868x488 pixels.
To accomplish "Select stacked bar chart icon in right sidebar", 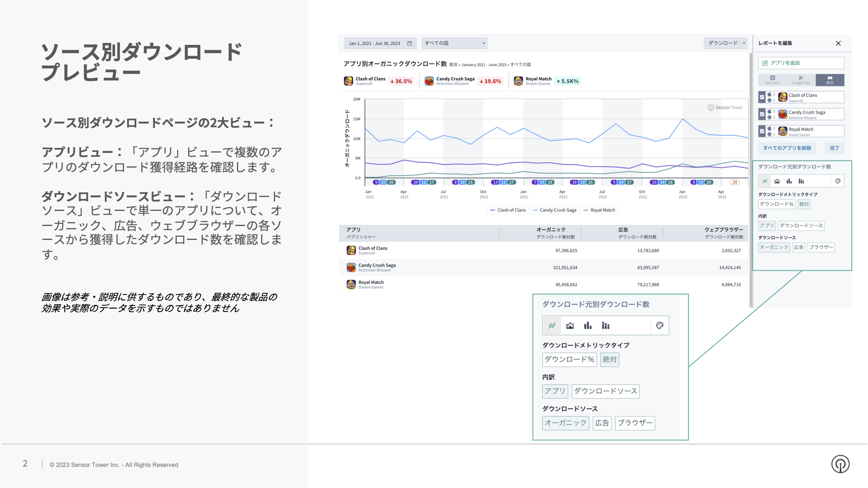I will [x=801, y=181].
